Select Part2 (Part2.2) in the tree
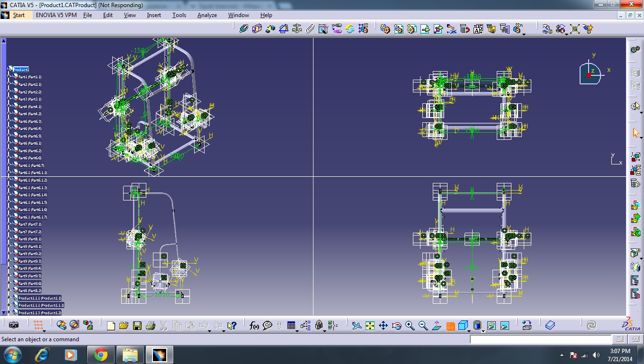 point(30,92)
